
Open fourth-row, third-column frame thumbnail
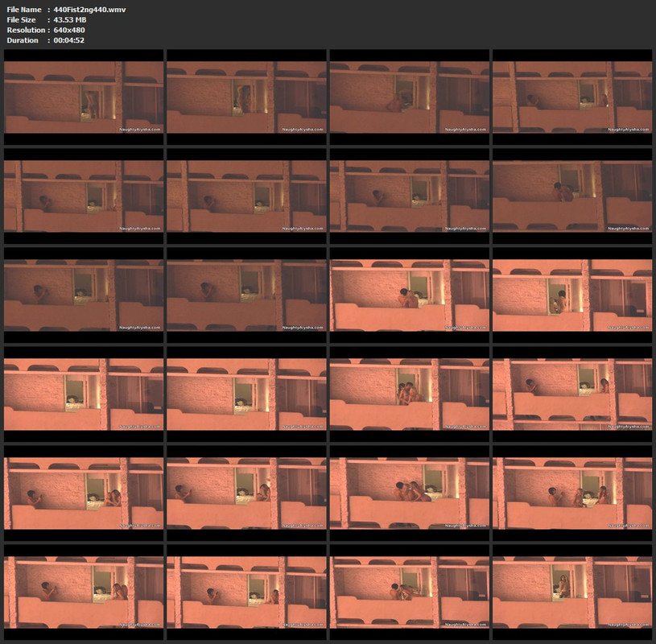410,394
